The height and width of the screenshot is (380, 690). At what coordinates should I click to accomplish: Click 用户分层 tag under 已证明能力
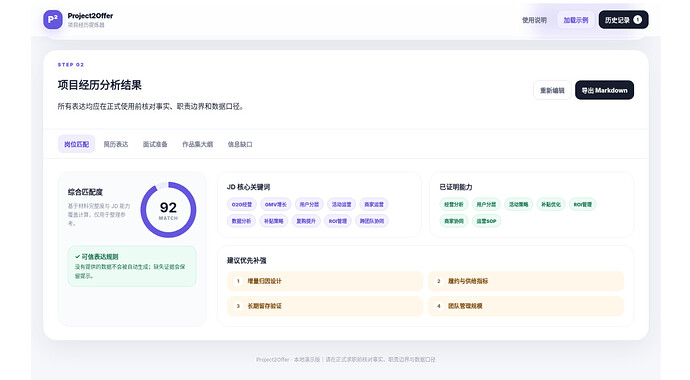point(486,204)
